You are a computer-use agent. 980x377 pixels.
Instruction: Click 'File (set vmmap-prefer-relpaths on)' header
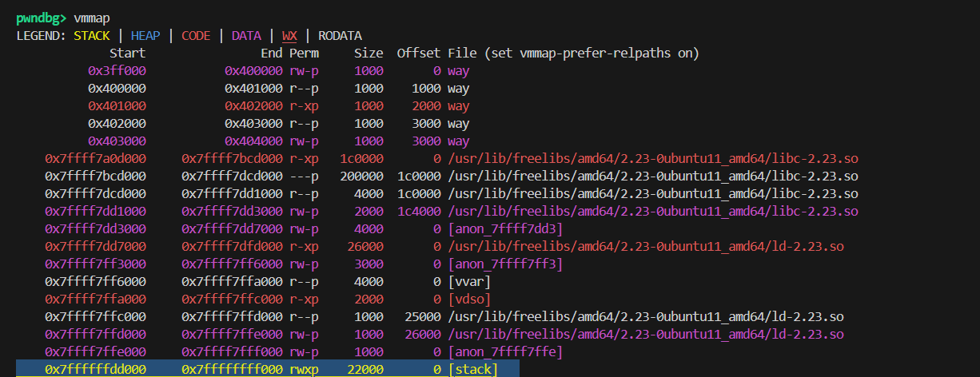coord(573,53)
